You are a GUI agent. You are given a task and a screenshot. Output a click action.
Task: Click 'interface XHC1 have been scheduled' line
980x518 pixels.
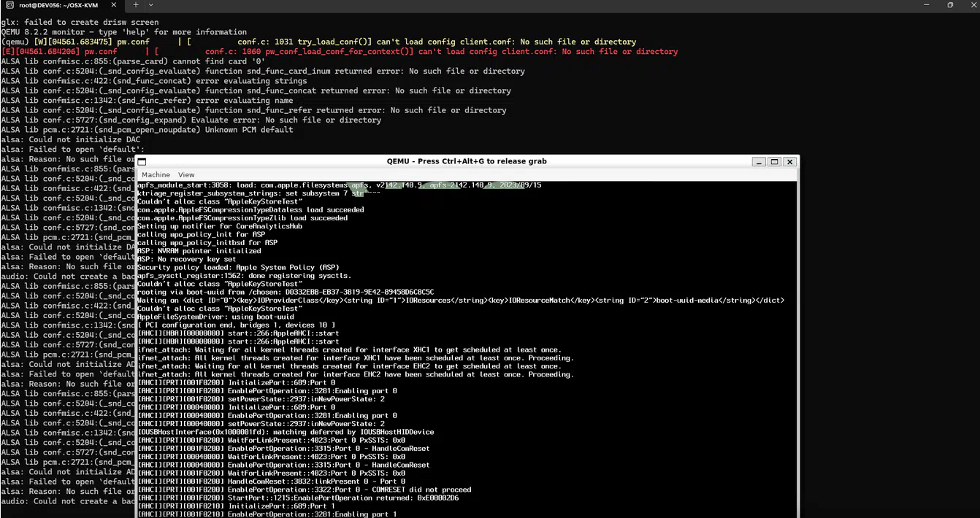pos(356,358)
